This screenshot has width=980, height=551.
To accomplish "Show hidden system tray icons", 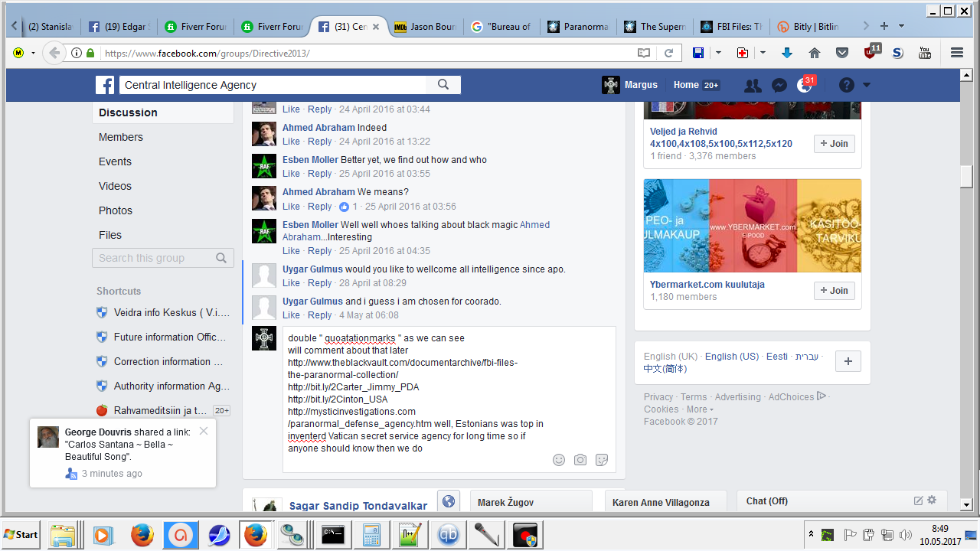I will pyautogui.click(x=810, y=534).
